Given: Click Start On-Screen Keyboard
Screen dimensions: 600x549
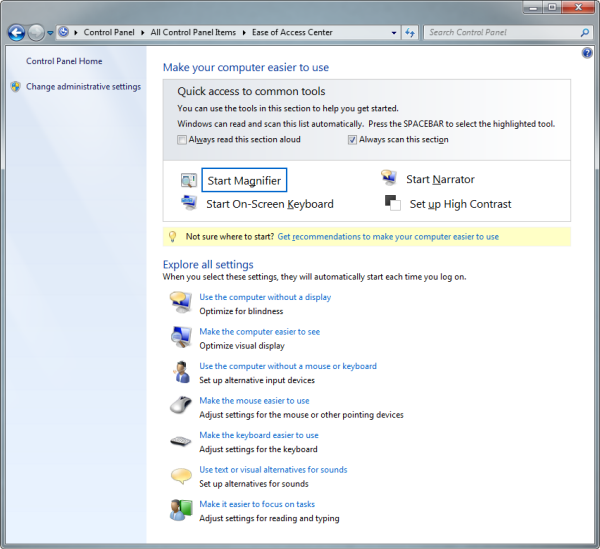Looking at the screenshot, I should 270,204.
